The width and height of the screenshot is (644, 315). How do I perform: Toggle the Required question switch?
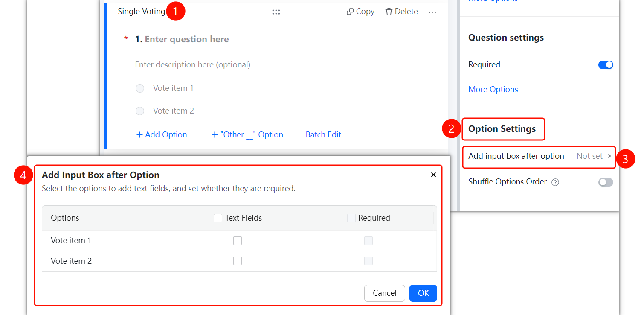(606, 65)
